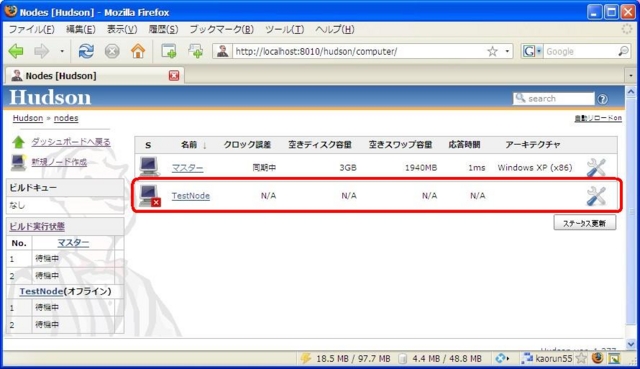Click the Hudson search box
640x369 pixels.
tap(553, 98)
